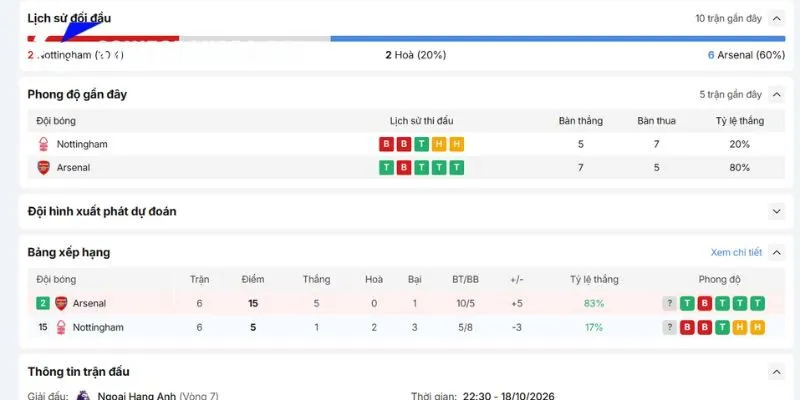The height and width of the screenshot is (400, 800).
Task: Click grey question mark badge in Arsenal standings row
Action: coord(669,304)
